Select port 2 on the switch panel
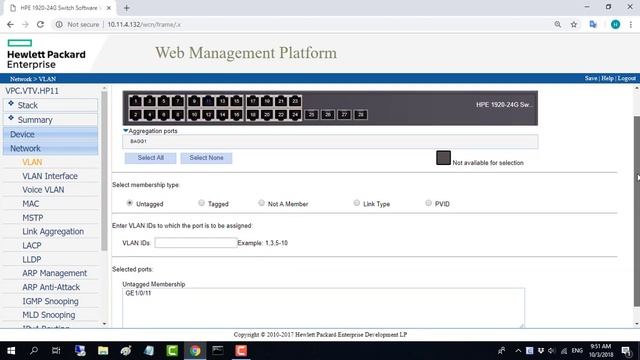The image size is (640, 360). pos(136,115)
